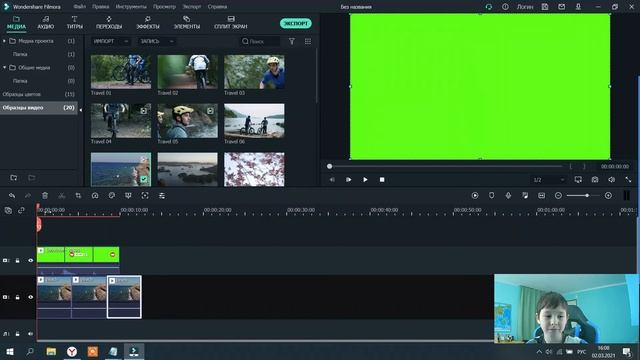Click the add new folder icon
Image resolution: width=640 pixels, height=360 pixels.
click(13, 178)
